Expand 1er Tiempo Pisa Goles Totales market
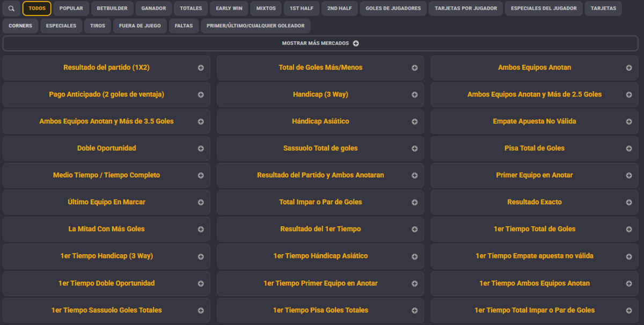The height and width of the screenshot is (325, 644). click(320, 310)
